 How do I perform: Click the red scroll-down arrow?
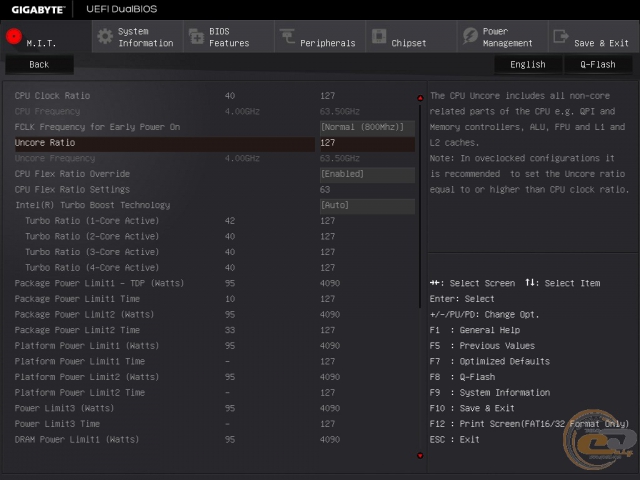tap(420, 456)
